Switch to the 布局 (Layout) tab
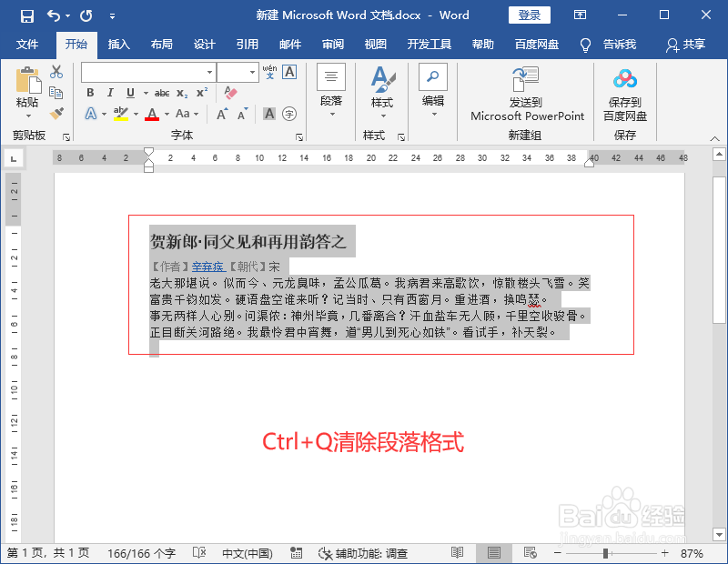The height and width of the screenshot is (564, 728). 162,45
